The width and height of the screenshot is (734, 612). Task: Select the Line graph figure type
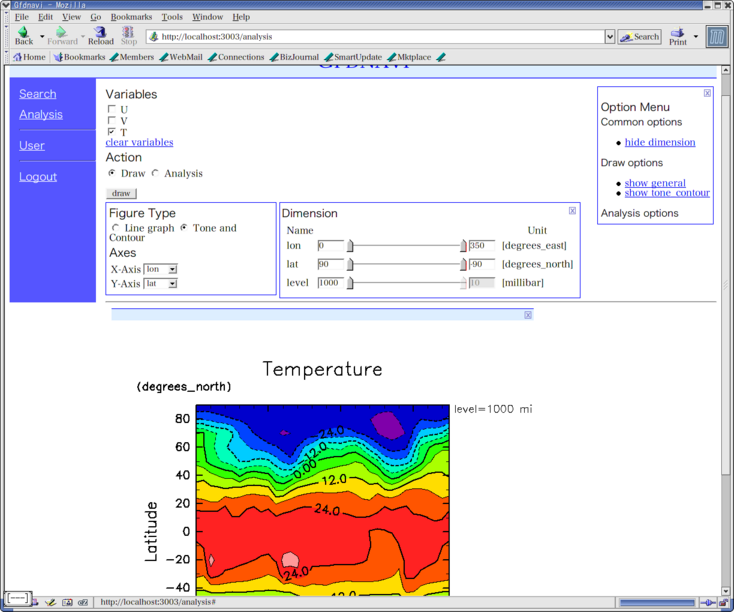[x=116, y=228]
